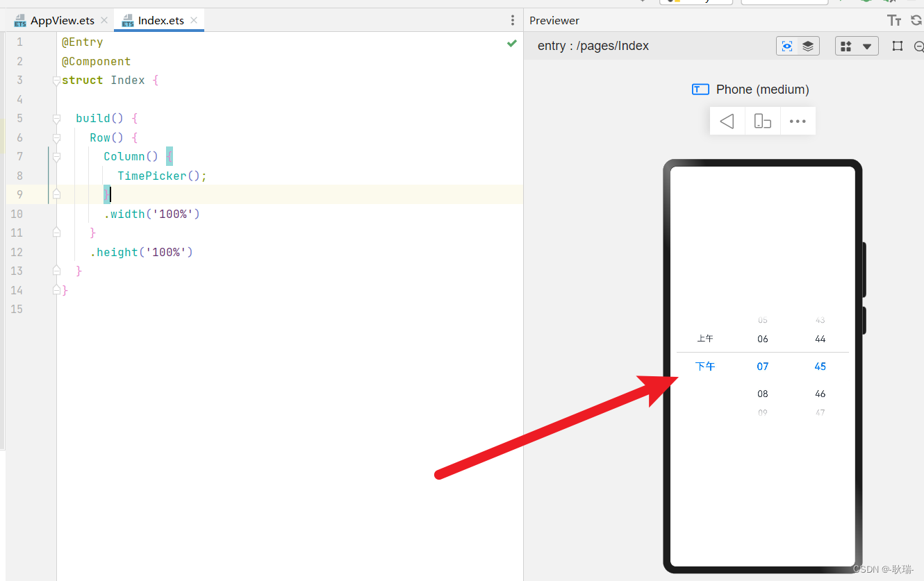Click the fold end marker on line 9
This screenshot has width=924, height=581.
pos(57,194)
